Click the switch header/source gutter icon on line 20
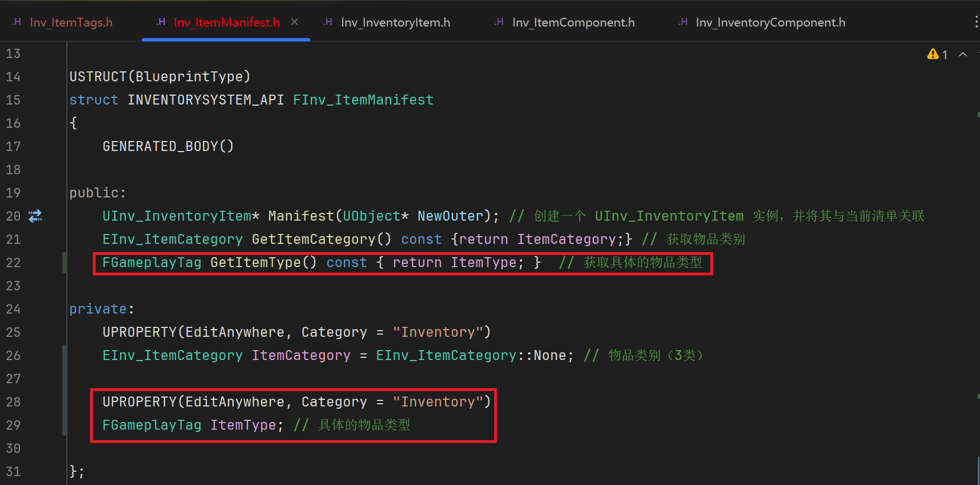Image resolution: width=980 pixels, height=485 pixels. pyautogui.click(x=35, y=216)
